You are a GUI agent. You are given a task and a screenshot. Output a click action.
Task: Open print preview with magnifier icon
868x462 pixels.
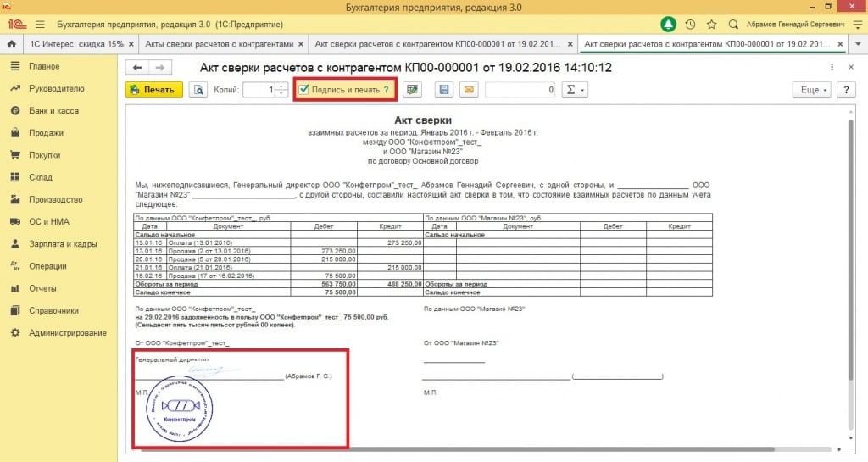click(198, 90)
